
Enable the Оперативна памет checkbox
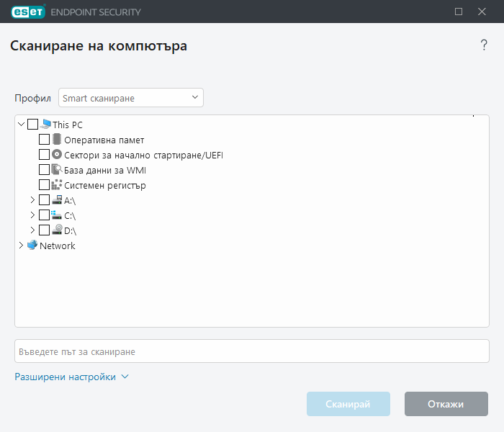(x=44, y=140)
